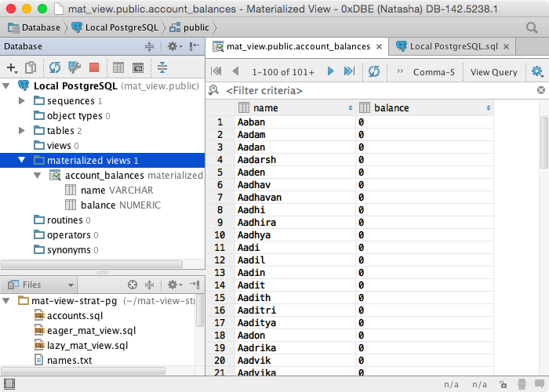The width and height of the screenshot is (549, 392).
Task: Select balance NUMERIC column node
Action: [113, 205]
